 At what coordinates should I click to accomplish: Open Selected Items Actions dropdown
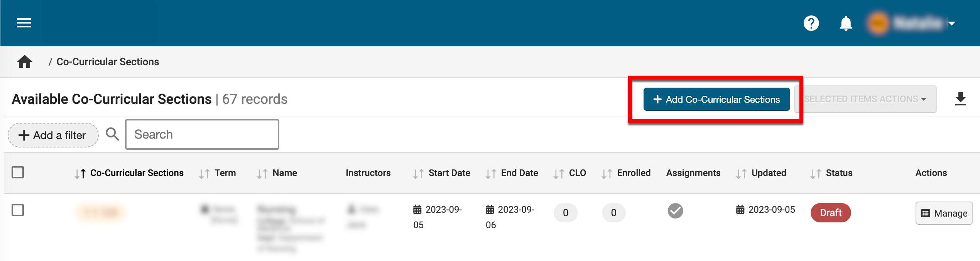tap(865, 99)
